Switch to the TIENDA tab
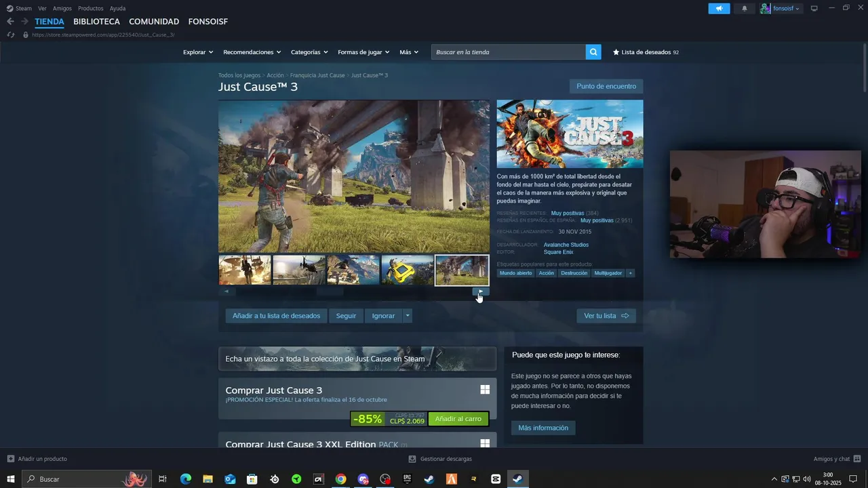Screen dimensions: 868x488 tap(50, 22)
